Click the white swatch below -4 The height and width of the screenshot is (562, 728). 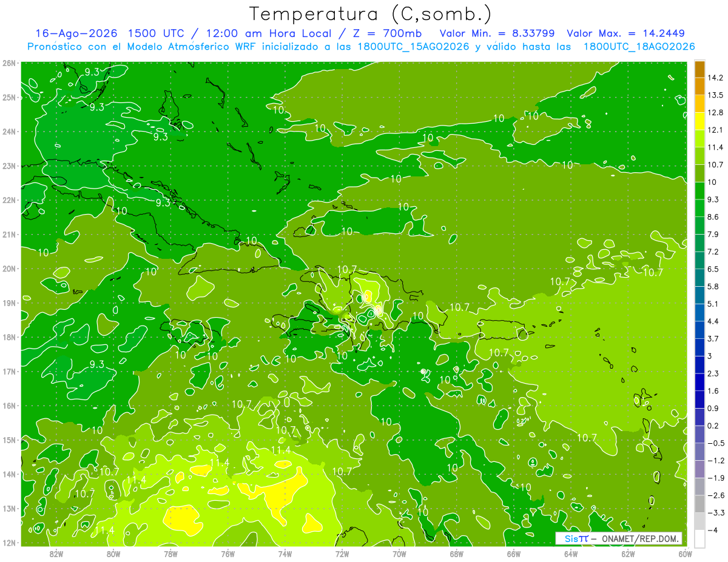pyautogui.click(x=699, y=538)
